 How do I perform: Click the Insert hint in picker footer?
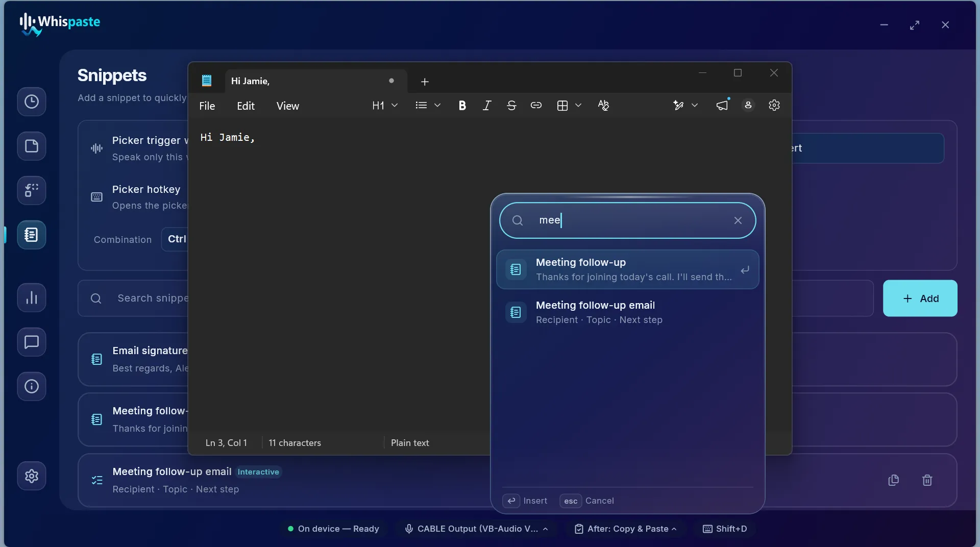(525, 501)
